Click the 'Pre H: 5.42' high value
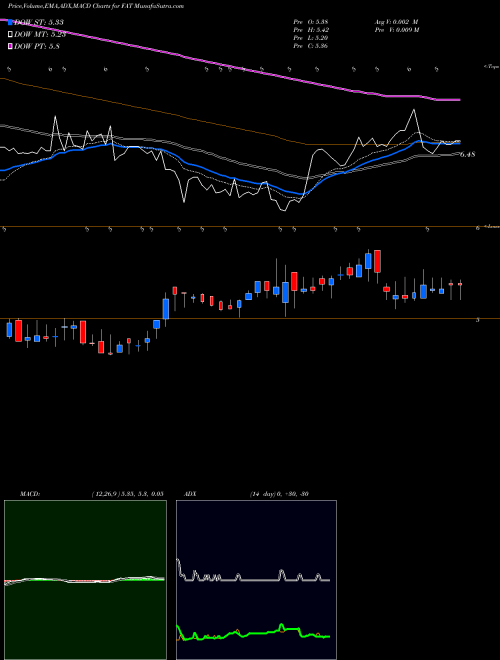 [x=311, y=30]
